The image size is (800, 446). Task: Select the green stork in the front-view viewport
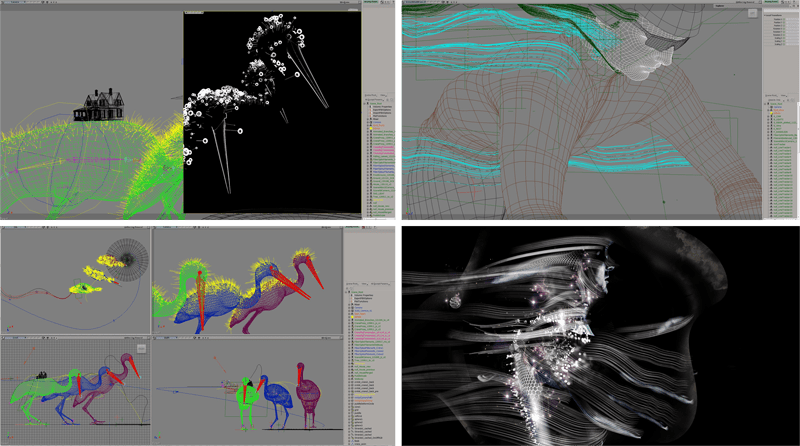[x=246, y=403]
